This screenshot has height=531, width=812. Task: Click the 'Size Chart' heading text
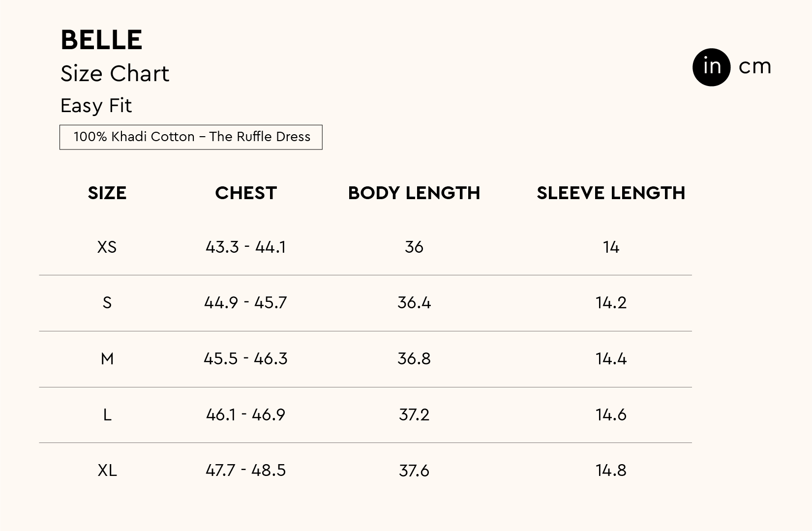tap(115, 74)
